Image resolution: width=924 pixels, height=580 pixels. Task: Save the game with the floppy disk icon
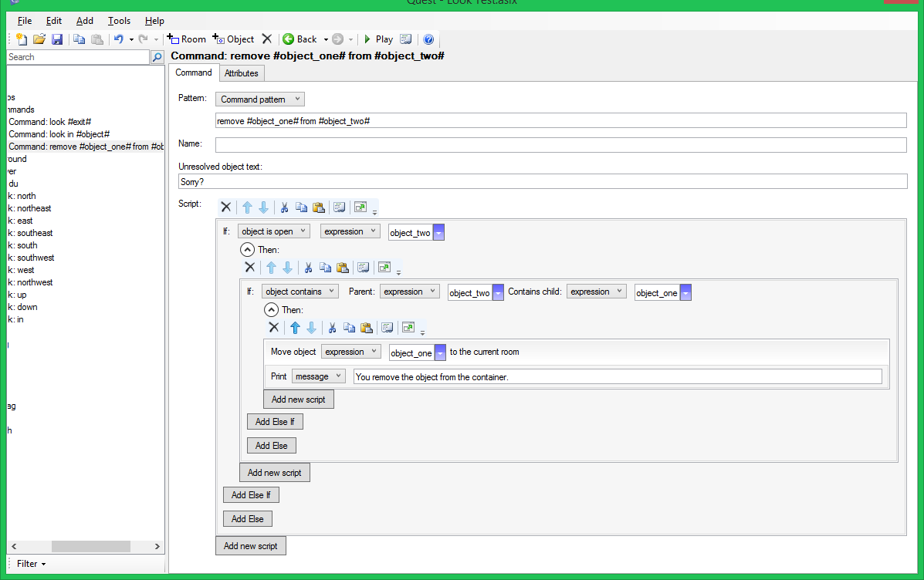tap(56, 39)
